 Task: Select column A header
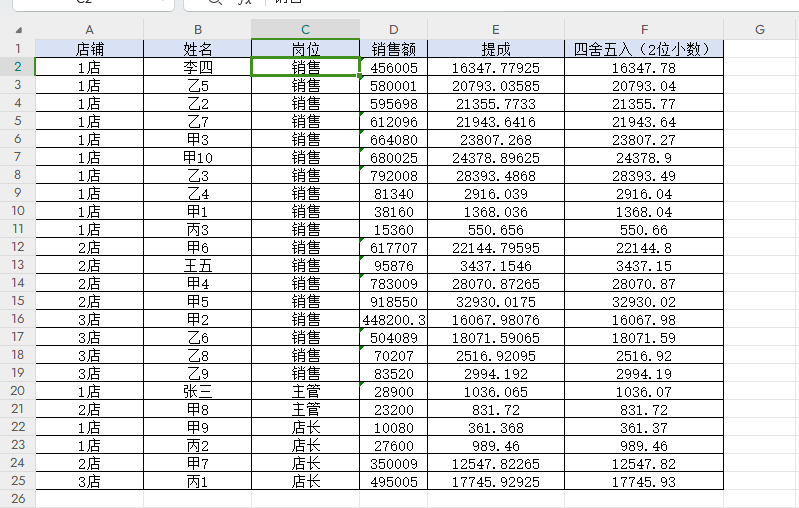click(x=89, y=30)
